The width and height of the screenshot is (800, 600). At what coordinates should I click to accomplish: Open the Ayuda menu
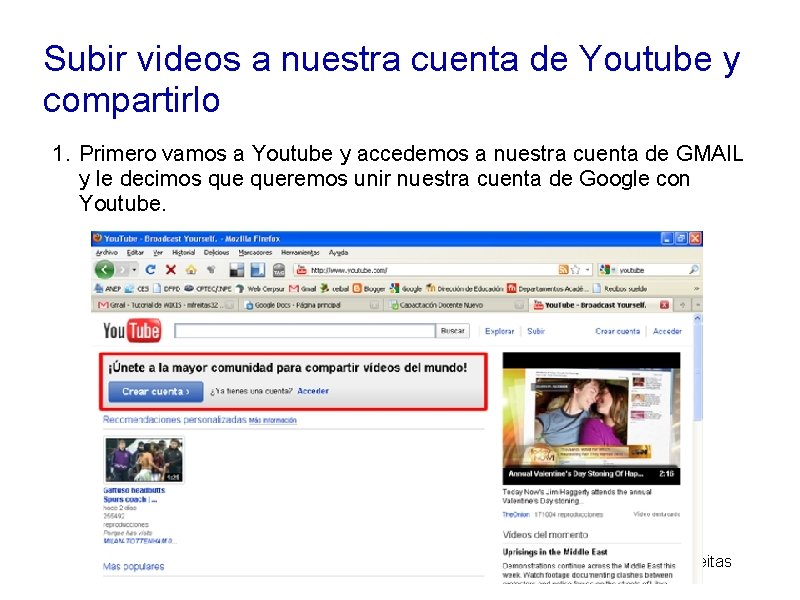(338, 253)
